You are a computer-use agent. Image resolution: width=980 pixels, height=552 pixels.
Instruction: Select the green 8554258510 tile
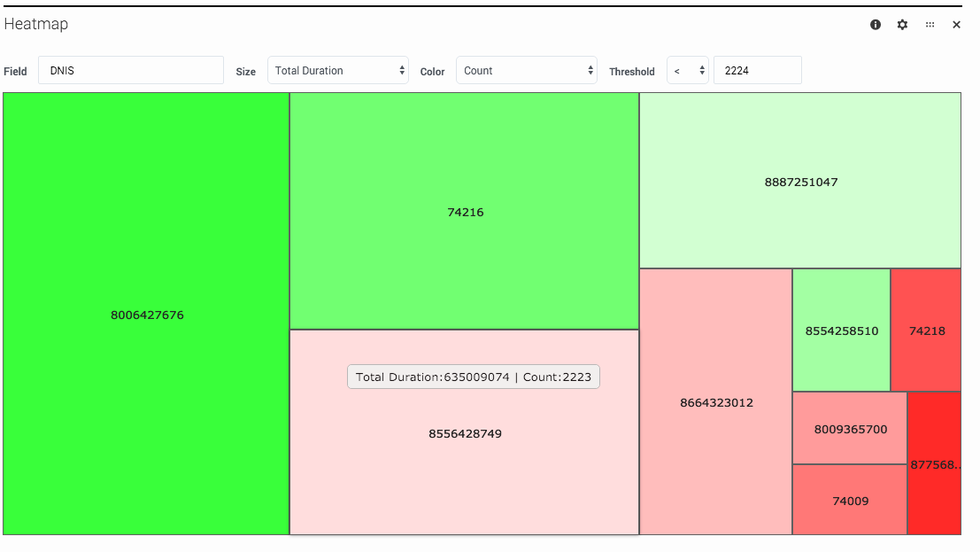pyautogui.click(x=841, y=330)
